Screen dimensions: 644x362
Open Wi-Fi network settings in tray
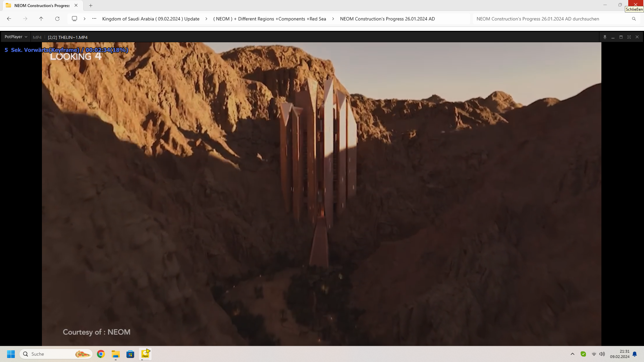click(x=594, y=354)
